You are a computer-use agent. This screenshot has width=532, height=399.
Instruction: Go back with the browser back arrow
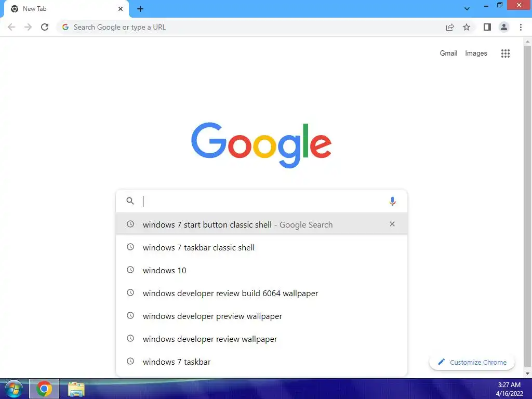coord(11,27)
